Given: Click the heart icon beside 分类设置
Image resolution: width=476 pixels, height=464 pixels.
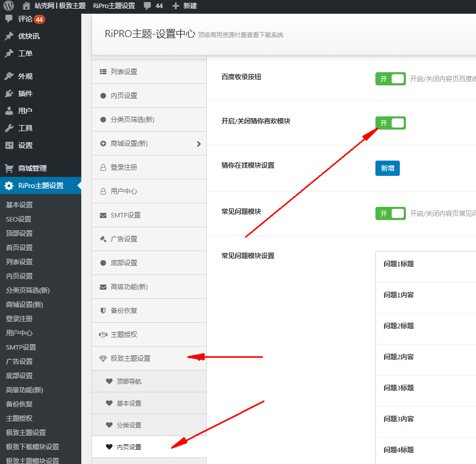Looking at the screenshot, I should pyautogui.click(x=109, y=425).
